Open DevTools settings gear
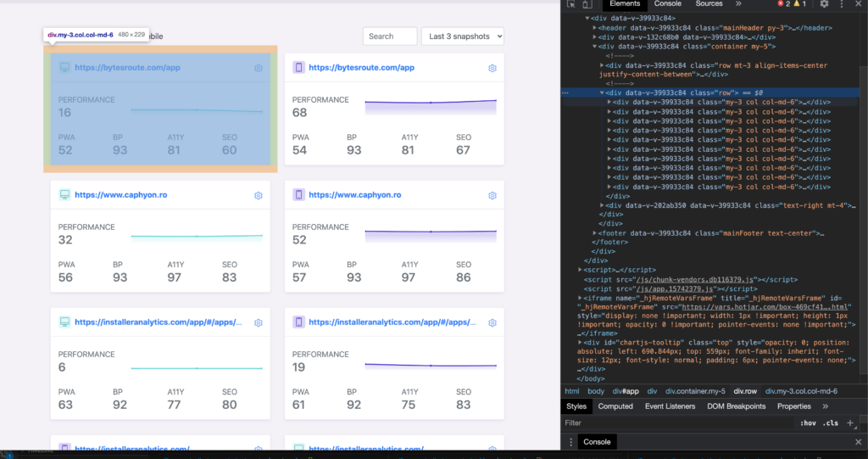Viewport: 868px width, 459px height. pyautogui.click(x=824, y=4)
